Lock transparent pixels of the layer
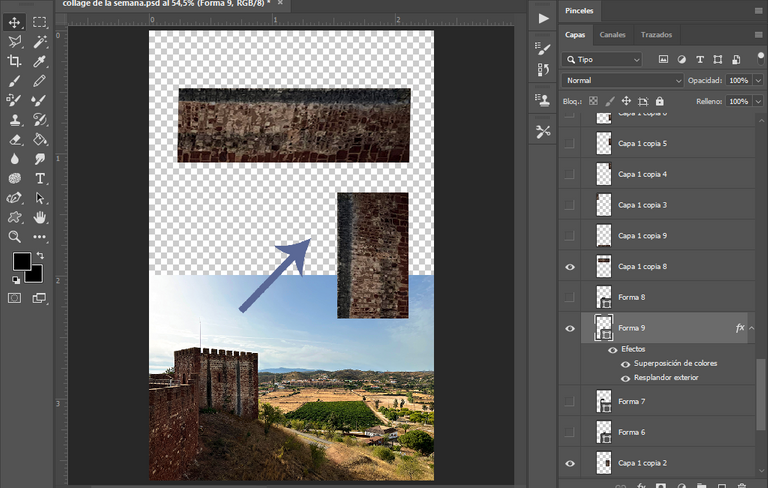This screenshot has height=488, width=768. 593,101
